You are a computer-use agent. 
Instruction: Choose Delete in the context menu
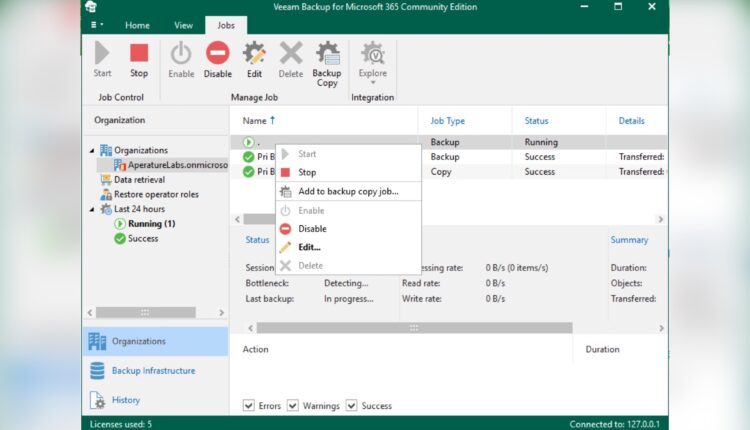(x=348, y=265)
